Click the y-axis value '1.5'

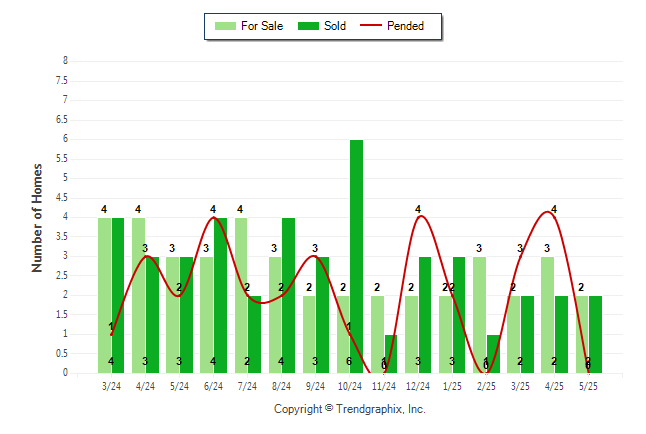62,314
